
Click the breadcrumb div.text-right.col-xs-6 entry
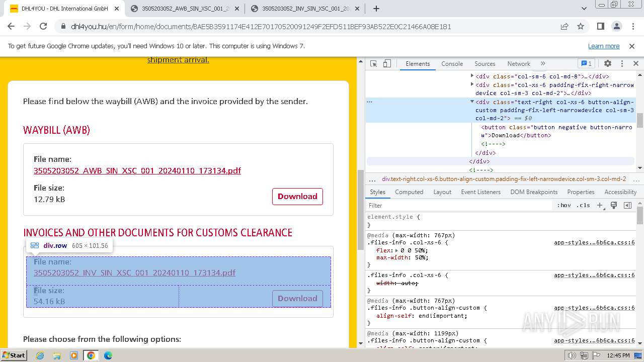(x=504, y=179)
